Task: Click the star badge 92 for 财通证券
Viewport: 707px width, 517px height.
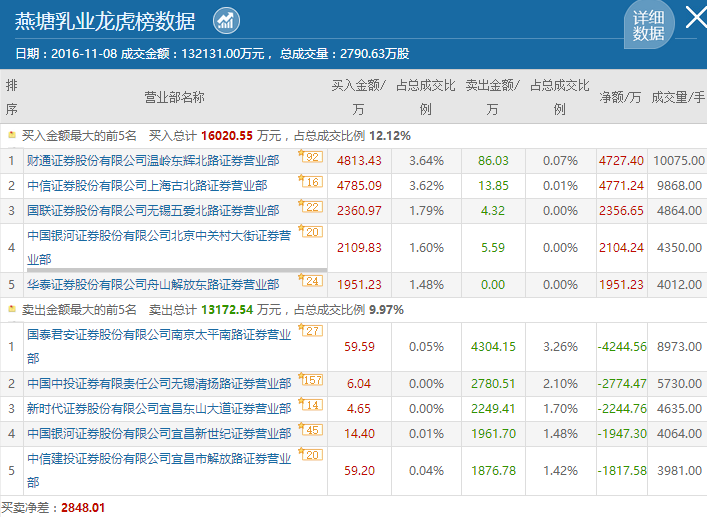Action: pyautogui.click(x=311, y=156)
